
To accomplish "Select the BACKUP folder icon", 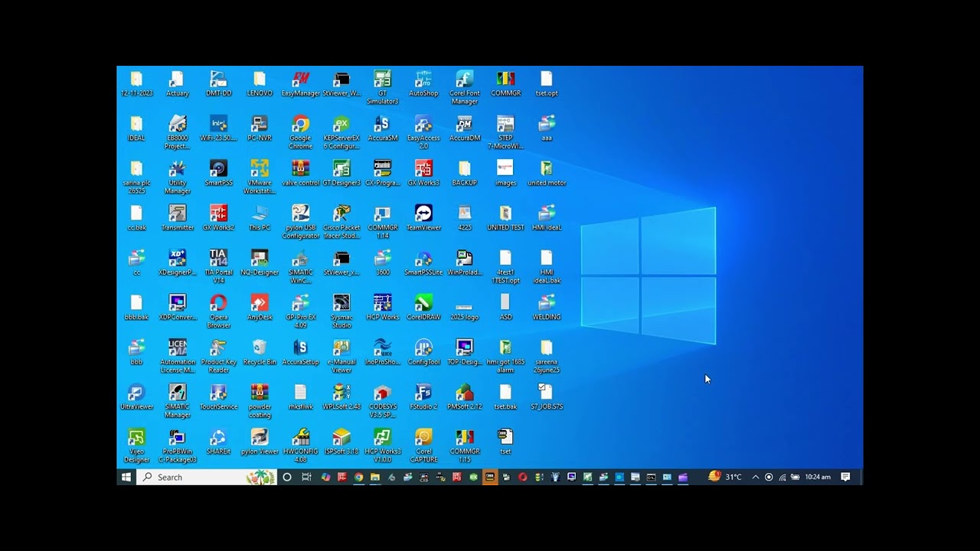I will [x=464, y=173].
